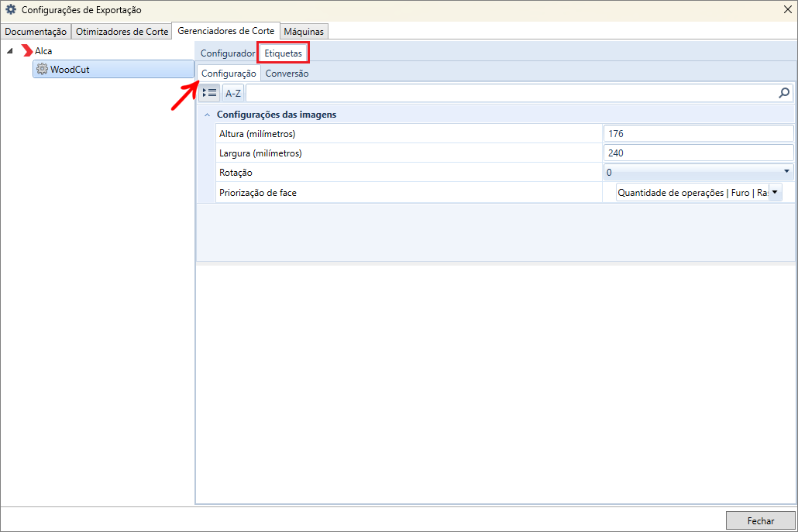
Task: Close the Configurações de Exportação window
Action: [x=787, y=9]
